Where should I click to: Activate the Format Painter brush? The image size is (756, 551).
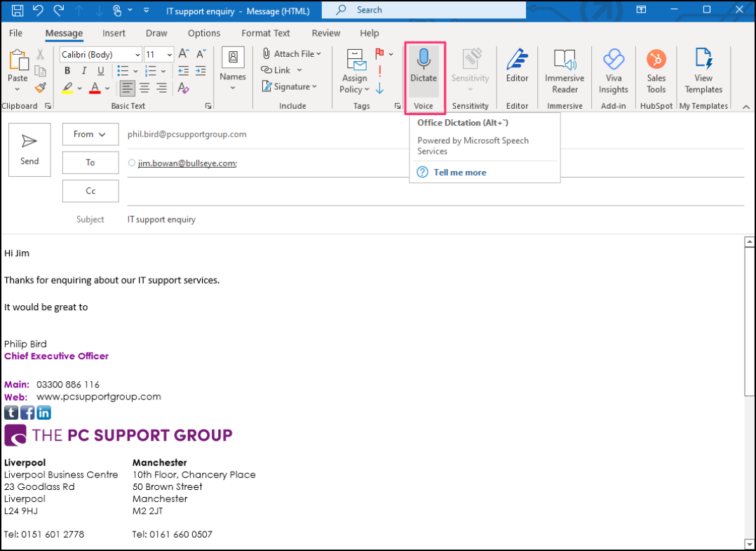pyautogui.click(x=41, y=88)
